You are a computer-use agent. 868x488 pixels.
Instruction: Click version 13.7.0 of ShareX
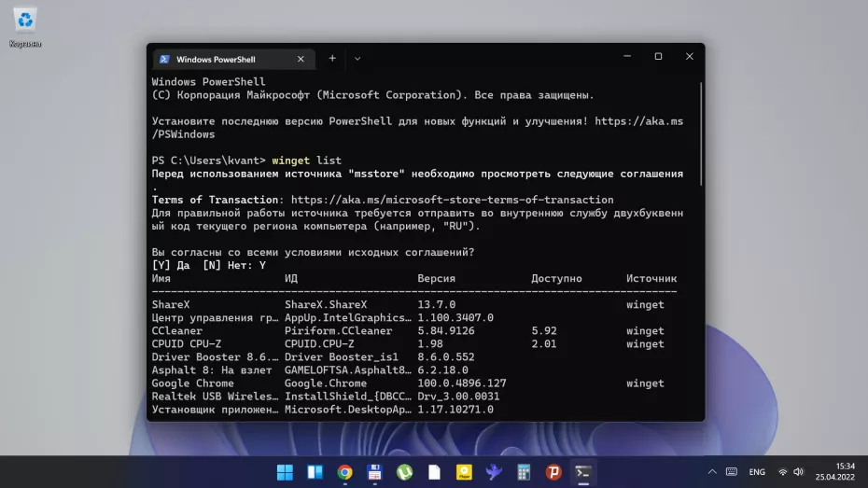point(436,304)
